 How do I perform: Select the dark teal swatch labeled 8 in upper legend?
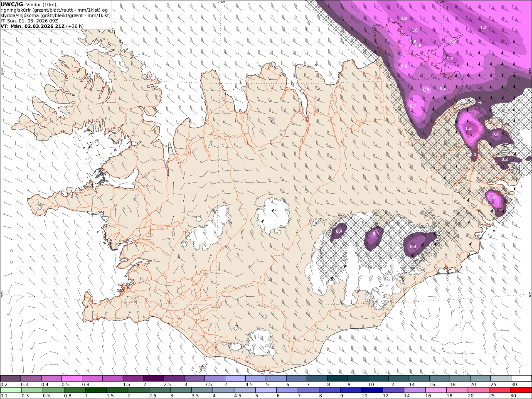tap(337, 379)
